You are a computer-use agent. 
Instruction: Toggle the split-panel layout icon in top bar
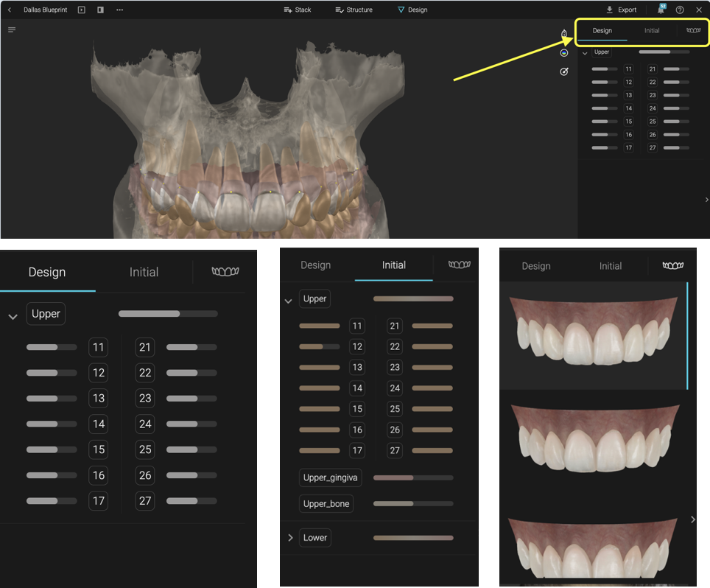point(100,10)
